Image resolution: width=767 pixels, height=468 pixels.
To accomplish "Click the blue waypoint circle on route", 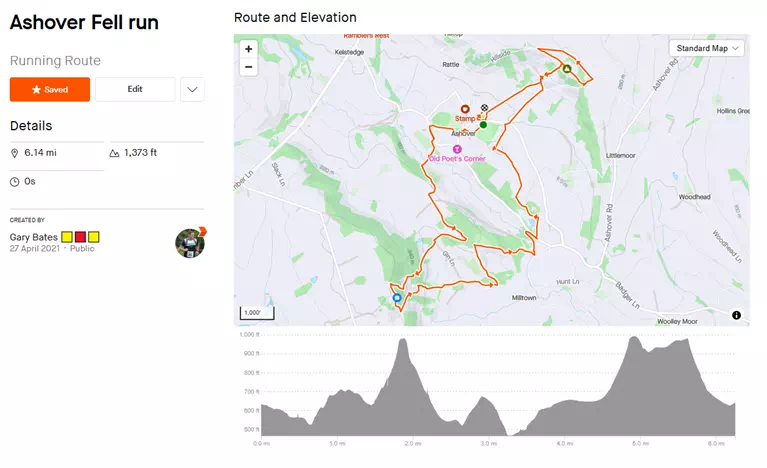I will [397, 297].
